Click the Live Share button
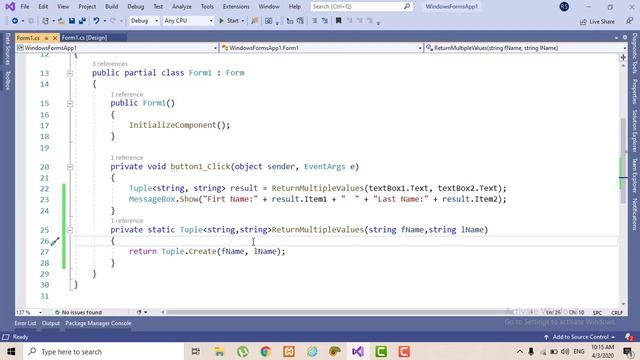 point(597,21)
